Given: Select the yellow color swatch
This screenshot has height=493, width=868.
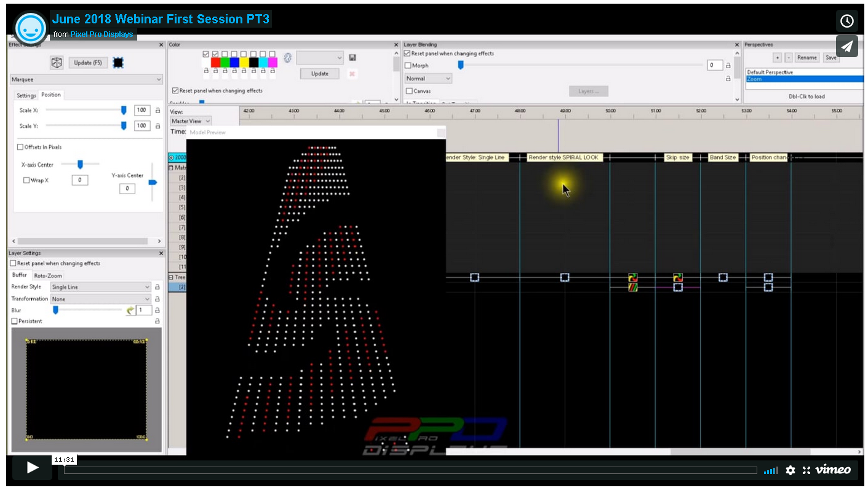Looking at the screenshot, I should pos(244,62).
